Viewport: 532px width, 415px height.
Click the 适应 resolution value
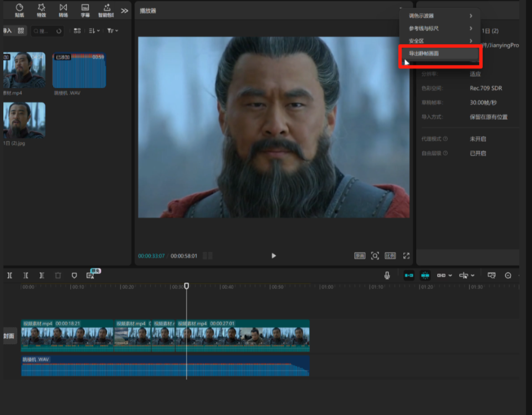pos(475,74)
